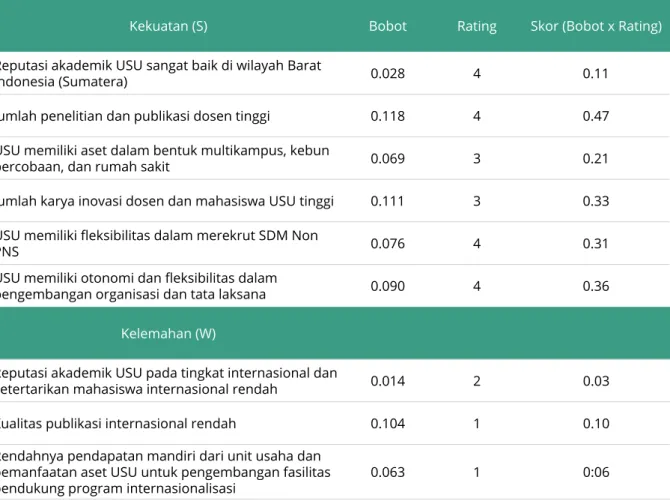The height and width of the screenshot is (501, 670).
Task: Select Rating 4 in the 0.076 row
Action: tap(477, 243)
